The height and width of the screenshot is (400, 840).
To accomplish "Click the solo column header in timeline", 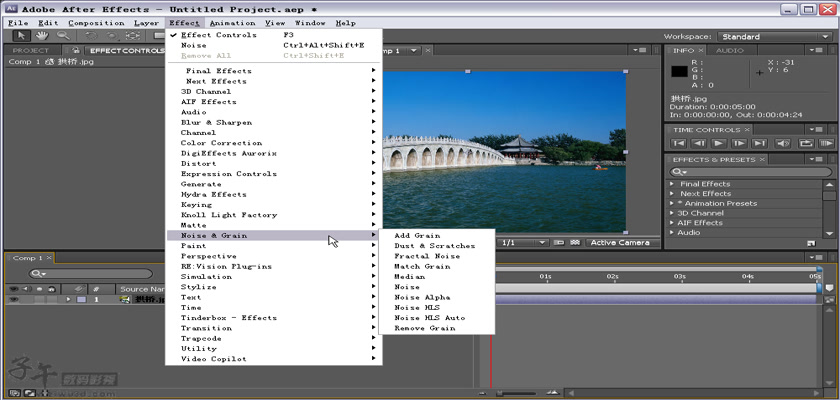I will (39, 289).
